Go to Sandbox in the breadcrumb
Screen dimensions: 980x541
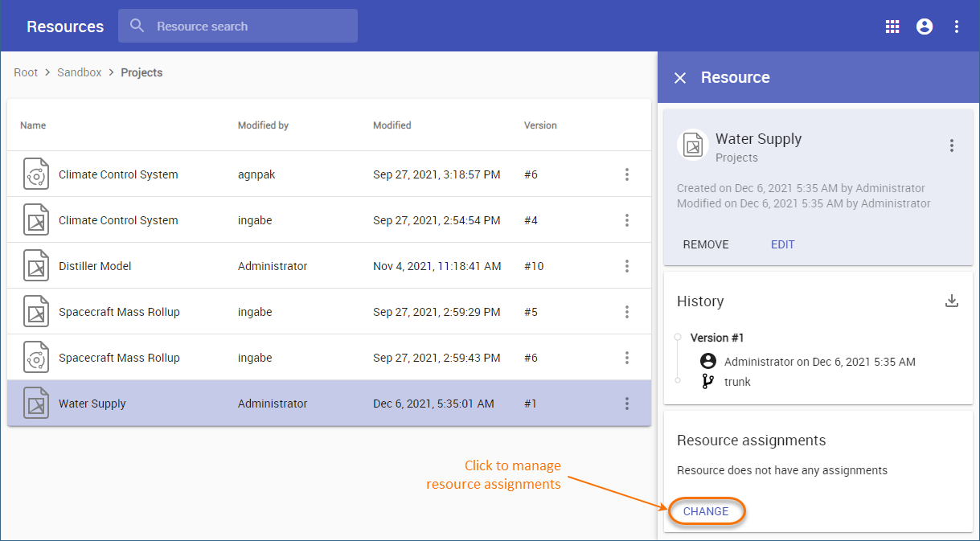pyautogui.click(x=80, y=72)
